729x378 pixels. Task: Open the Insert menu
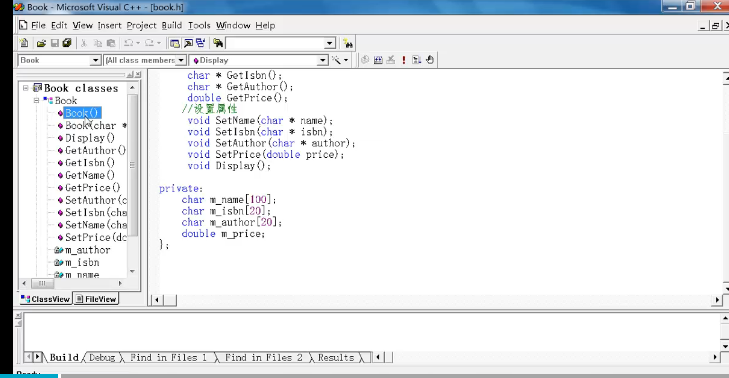pos(109,25)
